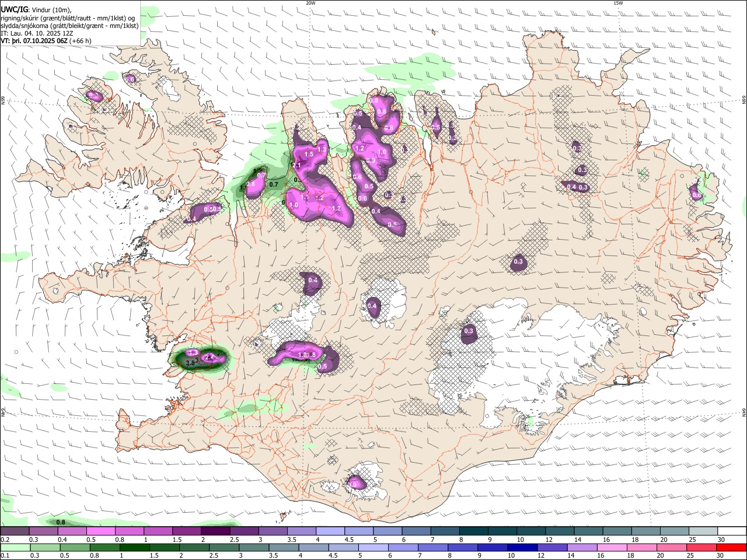Pick the palest green 0.1–0.3 swatch in the lower scale

coord(15,547)
